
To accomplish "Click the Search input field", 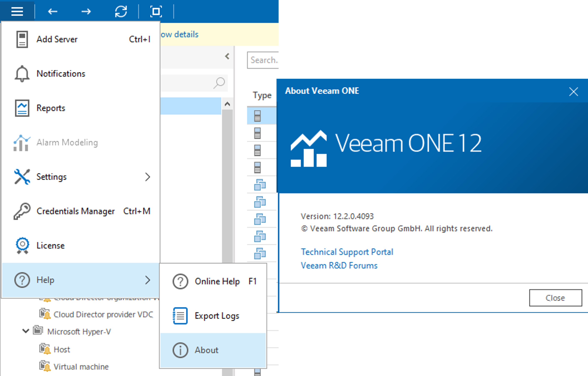I will (x=263, y=60).
